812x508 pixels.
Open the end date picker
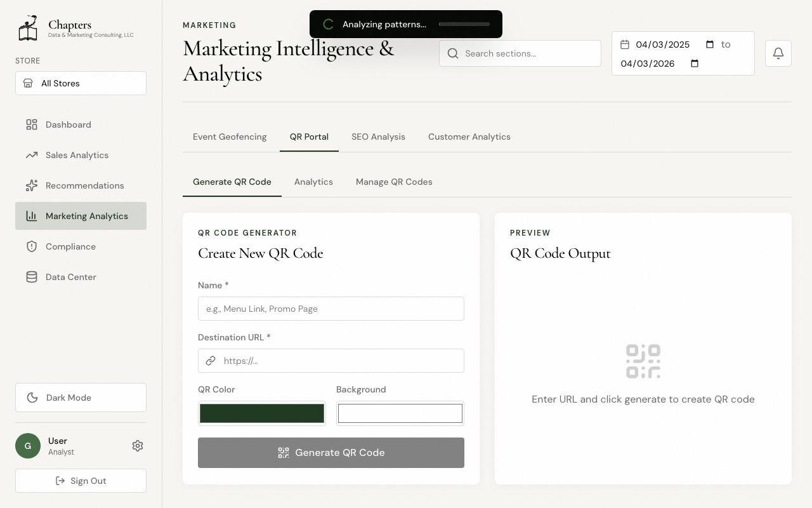[x=695, y=63]
